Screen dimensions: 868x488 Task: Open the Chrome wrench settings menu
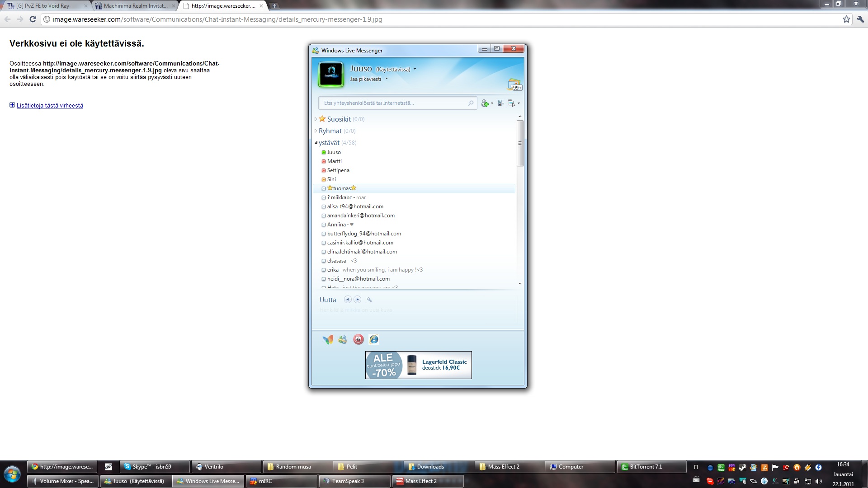click(860, 19)
